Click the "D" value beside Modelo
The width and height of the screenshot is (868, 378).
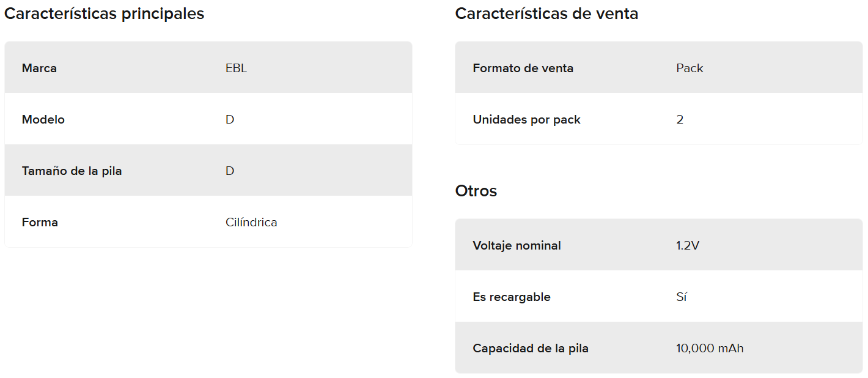(230, 119)
